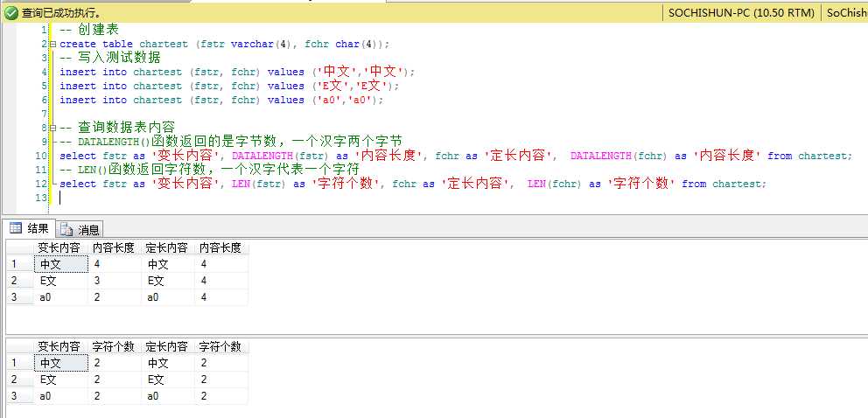This screenshot has width=868, height=418.
Task: Click status text 查询已成功执行。
Action: pyautogui.click(x=61, y=13)
